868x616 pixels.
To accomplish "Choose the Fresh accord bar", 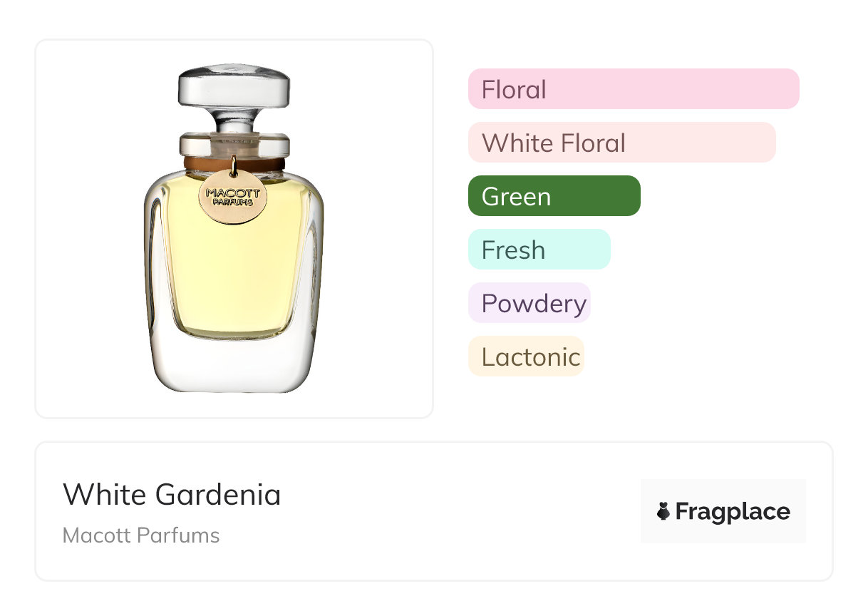I will point(539,250).
